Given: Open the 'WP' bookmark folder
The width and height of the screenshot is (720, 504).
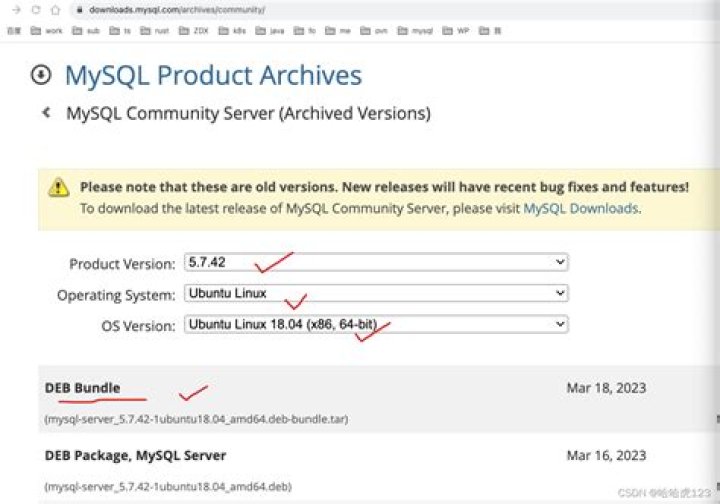Looking at the screenshot, I should pyautogui.click(x=456, y=31).
